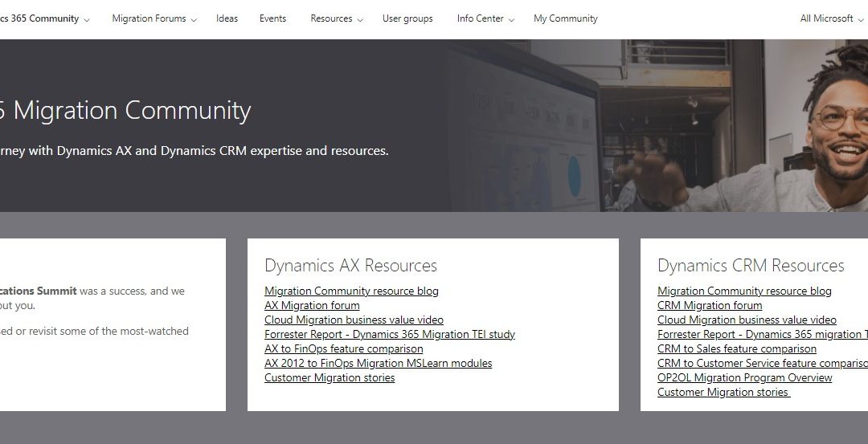Open Forrester Report link under CRM Resources
The height and width of the screenshot is (444, 868).
763,334
